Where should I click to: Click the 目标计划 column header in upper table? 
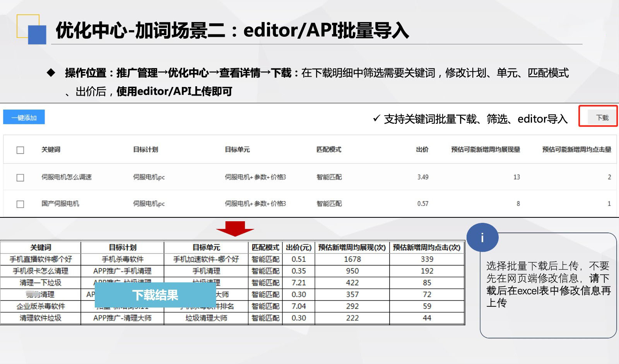tap(145, 149)
